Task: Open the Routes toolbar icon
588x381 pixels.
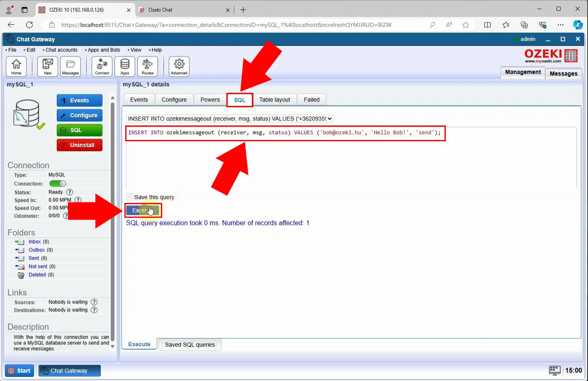Action: tap(148, 67)
